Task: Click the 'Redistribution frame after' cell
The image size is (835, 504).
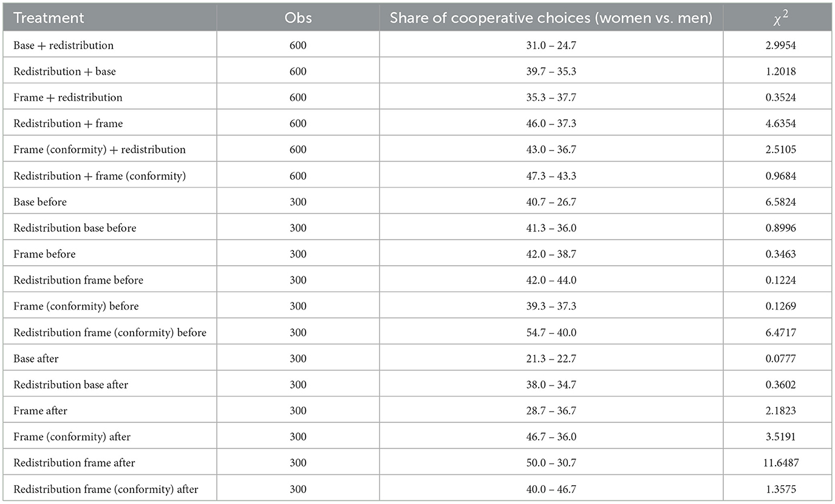Action: (x=74, y=463)
